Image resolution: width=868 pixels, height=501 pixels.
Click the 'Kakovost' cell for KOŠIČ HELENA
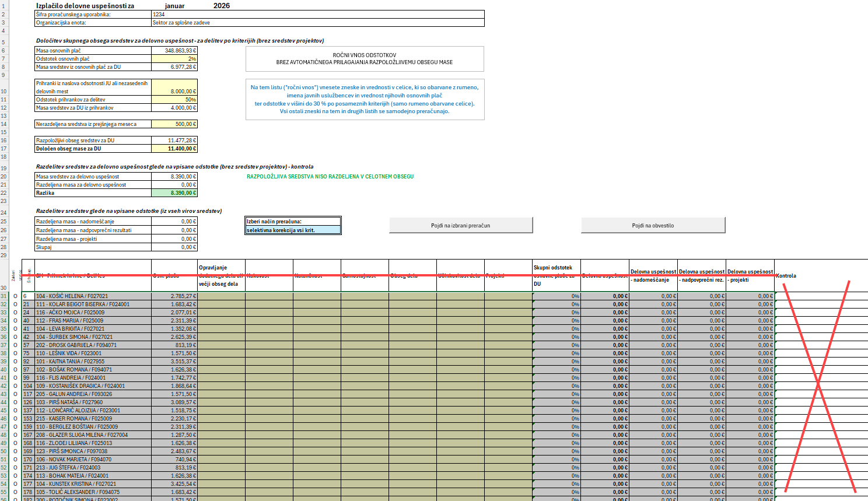pyautogui.click(x=269, y=296)
